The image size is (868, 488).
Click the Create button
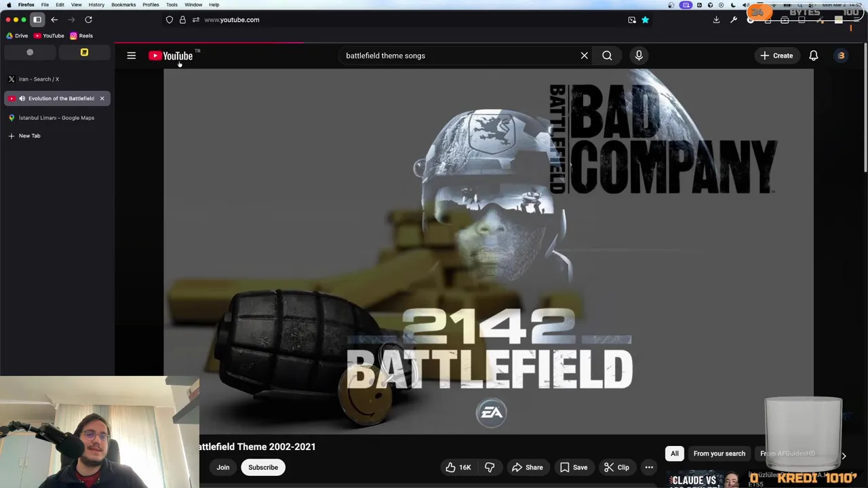coord(777,56)
